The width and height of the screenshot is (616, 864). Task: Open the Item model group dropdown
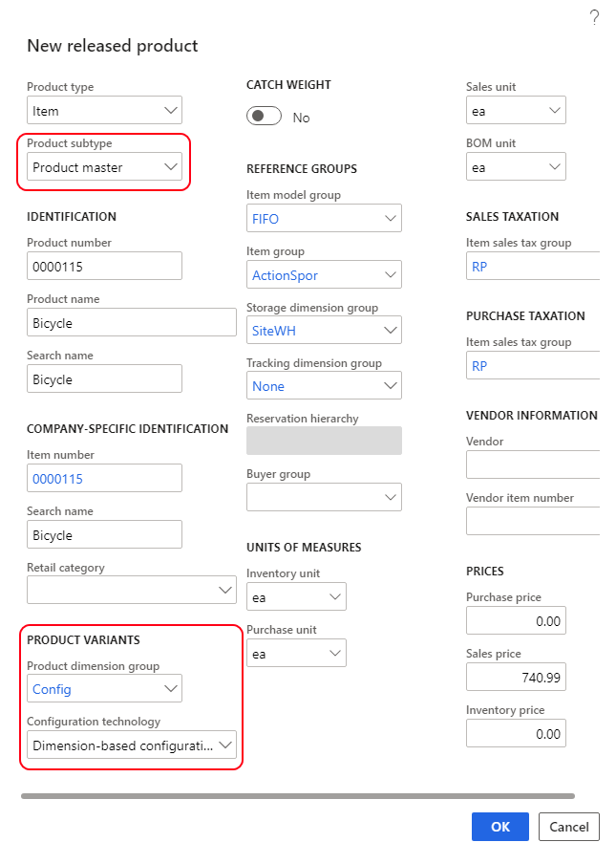[x=325, y=218]
